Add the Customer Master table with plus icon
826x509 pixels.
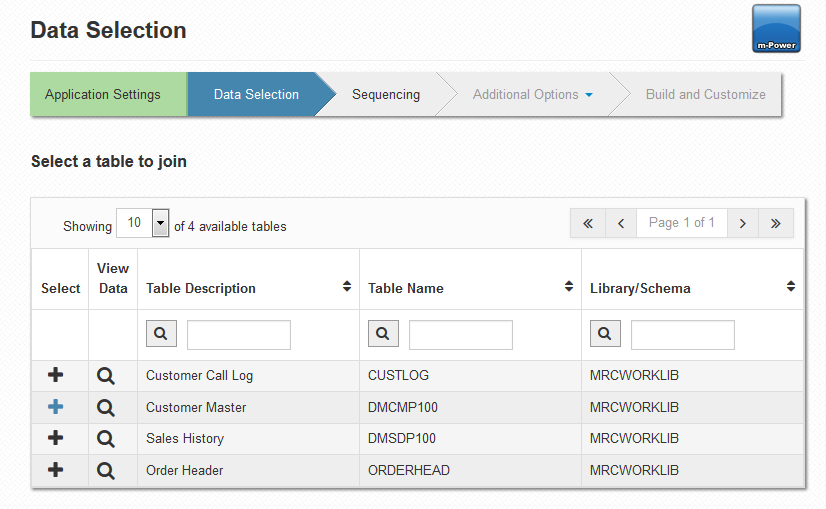pyautogui.click(x=55, y=406)
